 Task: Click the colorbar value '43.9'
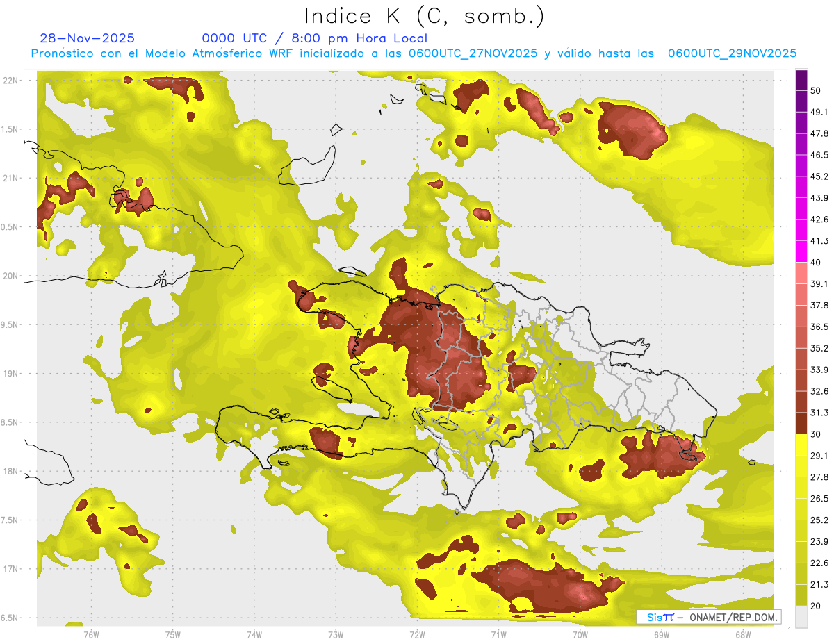click(x=819, y=198)
